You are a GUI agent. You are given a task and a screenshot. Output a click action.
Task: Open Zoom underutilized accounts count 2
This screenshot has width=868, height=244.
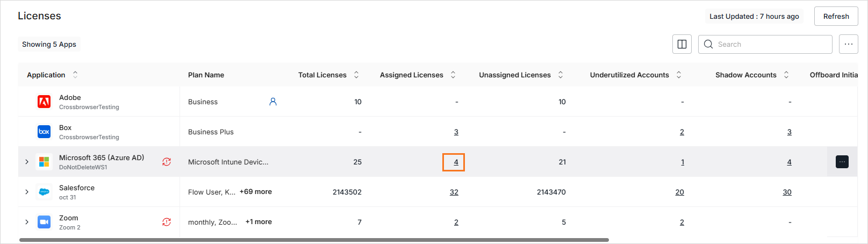coord(682,222)
